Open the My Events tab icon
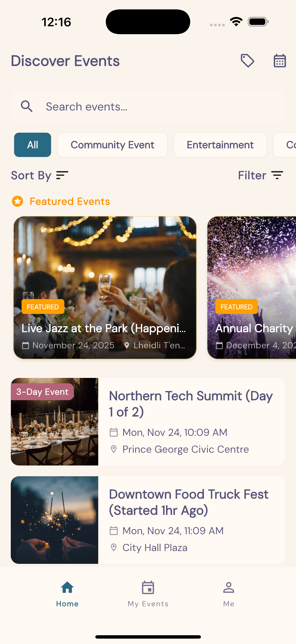The image size is (296, 644). tap(148, 587)
